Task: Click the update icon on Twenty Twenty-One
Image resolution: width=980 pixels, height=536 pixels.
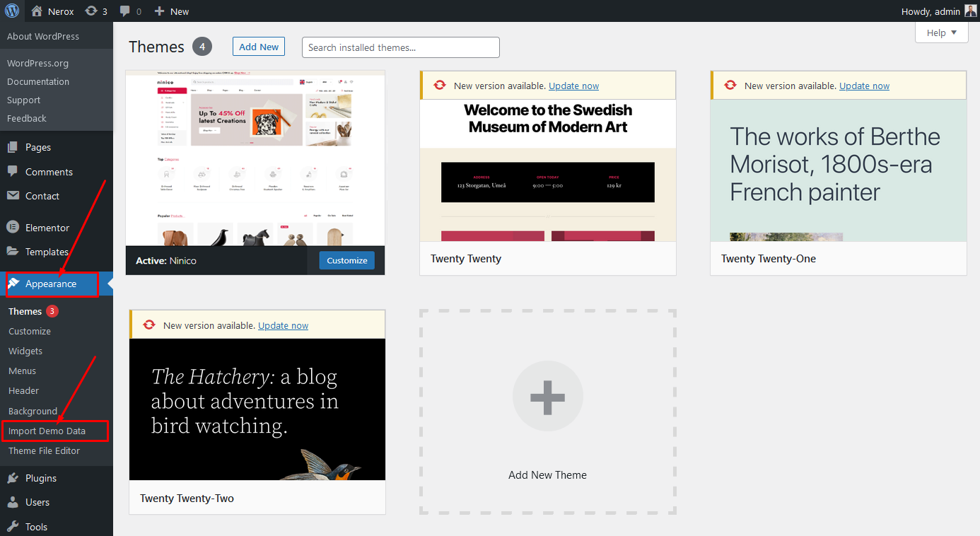Action: [730, 86]
